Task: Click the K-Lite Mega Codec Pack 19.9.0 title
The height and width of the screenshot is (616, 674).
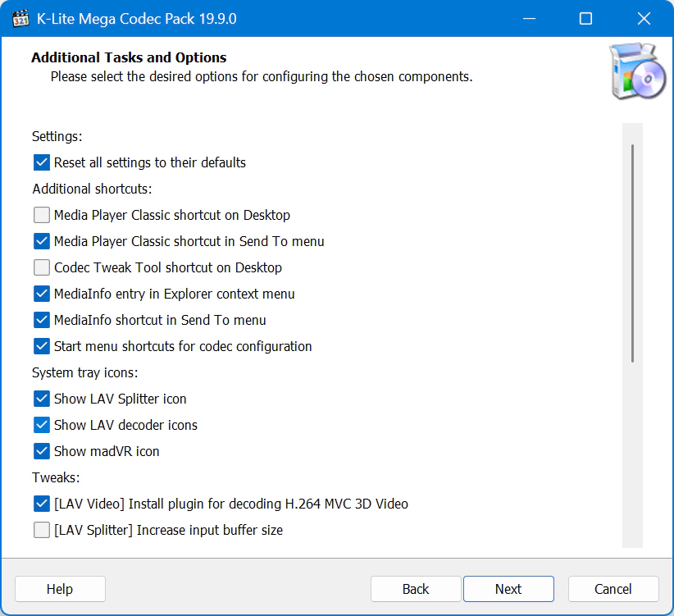Action: coord(137,19)
